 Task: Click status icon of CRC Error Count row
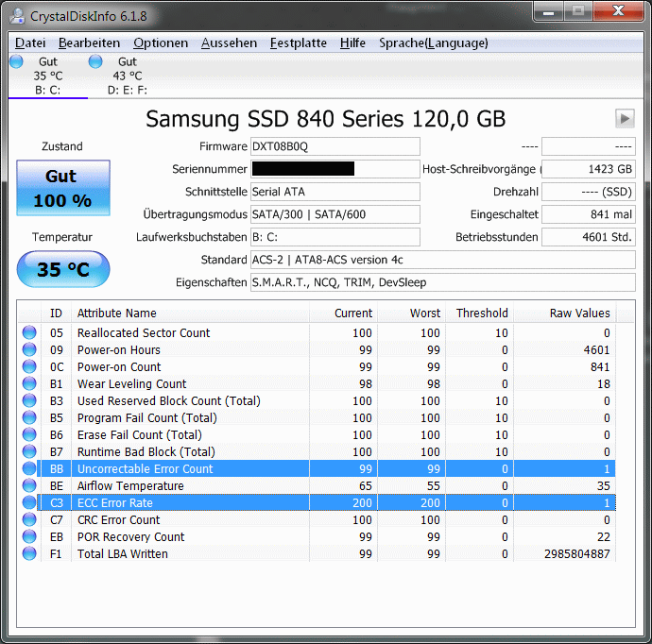coord(29,519)
